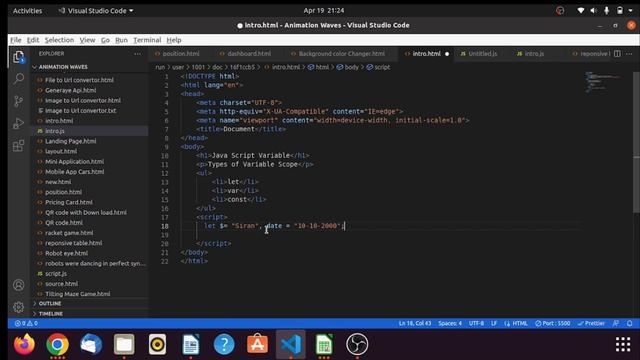Open Edit menu
The height and width of the screenshot is (360, 640).
pos(33,40)
